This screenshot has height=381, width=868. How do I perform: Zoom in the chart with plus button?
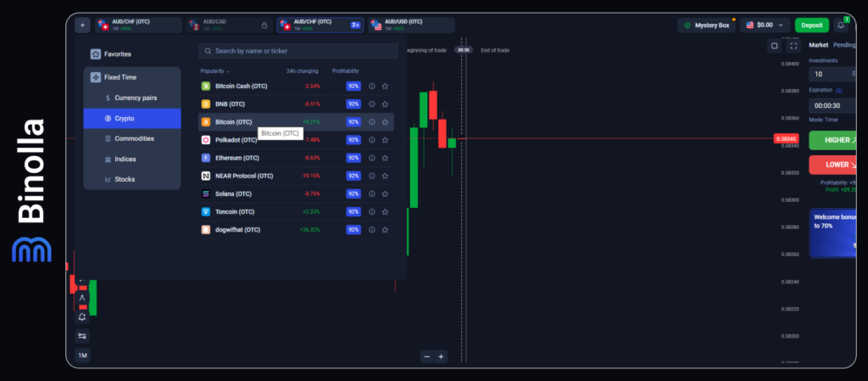pyautogui.click(x=441, y=356)
